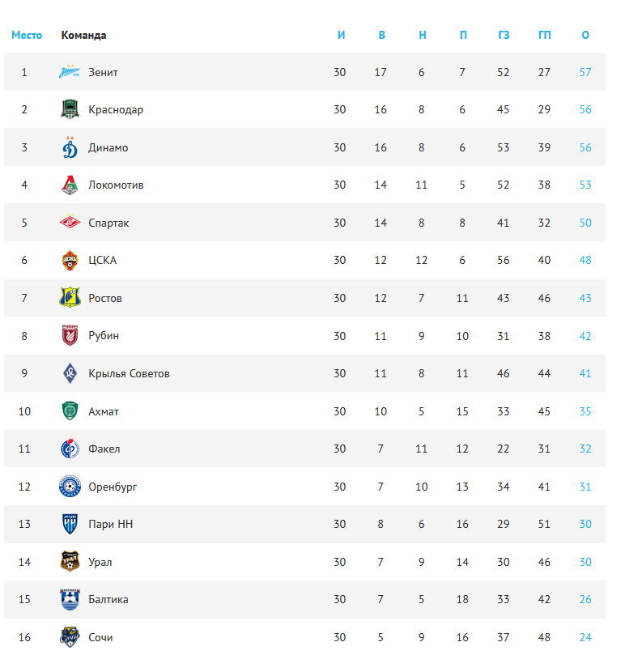Click the Rubin team crest
The image size is (625, 672).
click(70, 336)
